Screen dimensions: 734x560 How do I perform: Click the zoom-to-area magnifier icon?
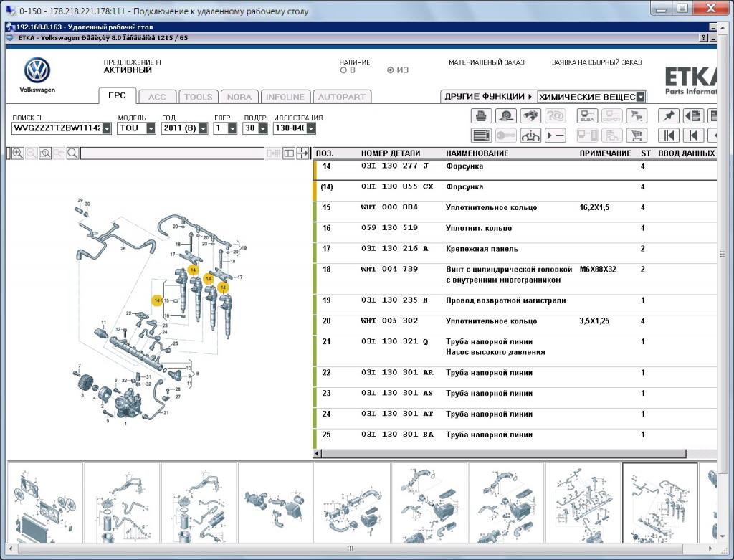[x=45, y=153]
